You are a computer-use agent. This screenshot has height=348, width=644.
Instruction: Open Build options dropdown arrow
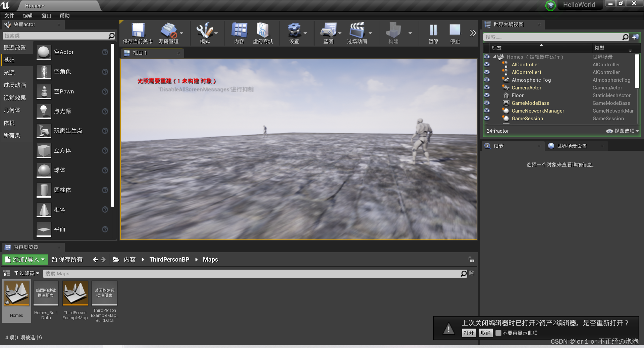pos(410,33)
